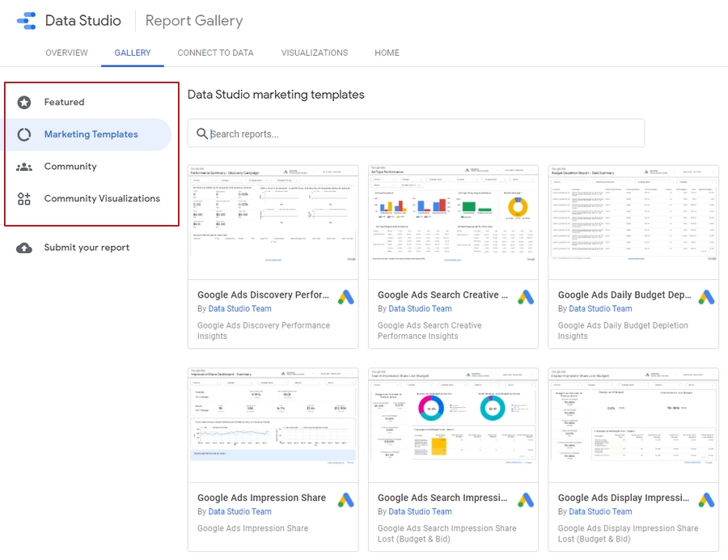Viewport: 728px width, 560px height.
Task: Click Google Ads logo on Display Impression card
Action: pyautogui.click(x=707, y=500)
